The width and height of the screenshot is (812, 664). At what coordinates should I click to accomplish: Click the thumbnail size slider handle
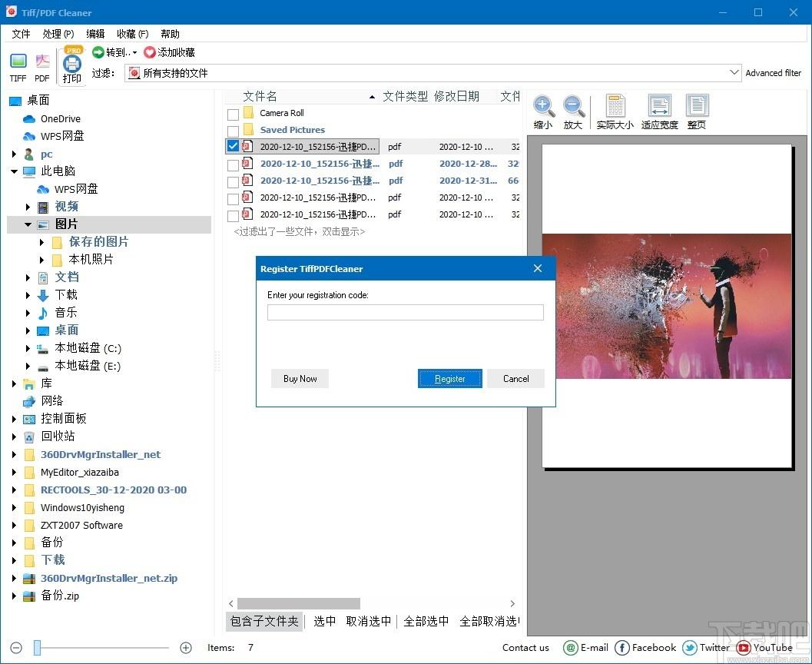(38, 647)
